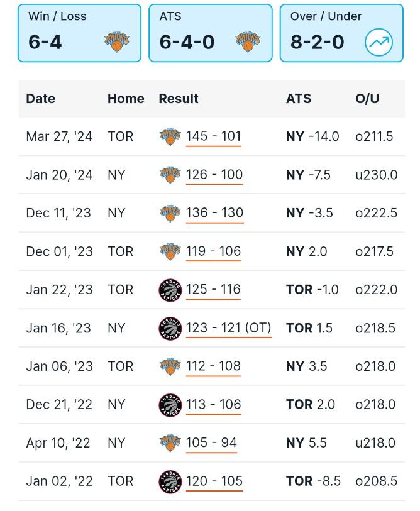420x511 pixels.
Task: Click Raptors logo in Jan 22, '23 row
Action: tap(170, 290)
